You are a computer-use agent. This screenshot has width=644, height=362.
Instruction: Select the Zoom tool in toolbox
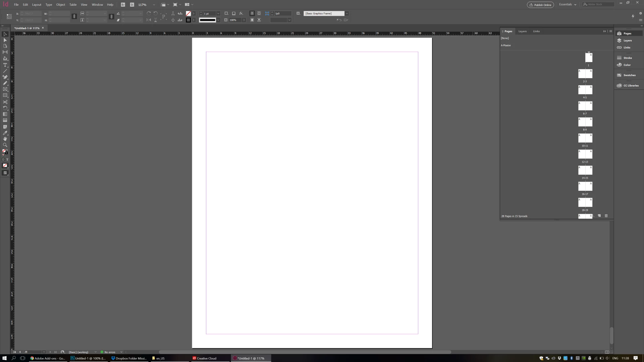click(x=5, y=145)
